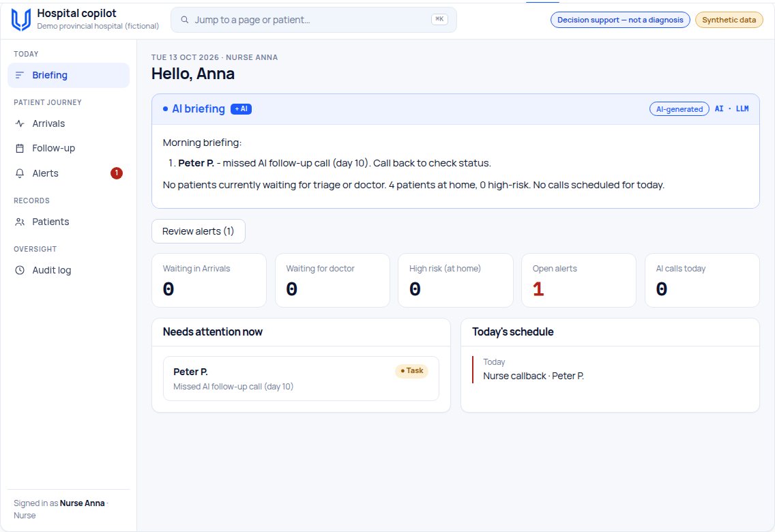Click the Morning briefing: line
The width and height of the screenshot is (775, 532).
202,143
